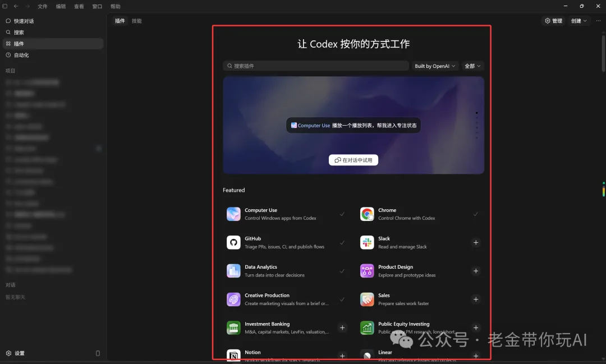Viewport: 606px width, 364px height.
Task: Click the GitHub installed checkmark
Action: tap(342, 243)
